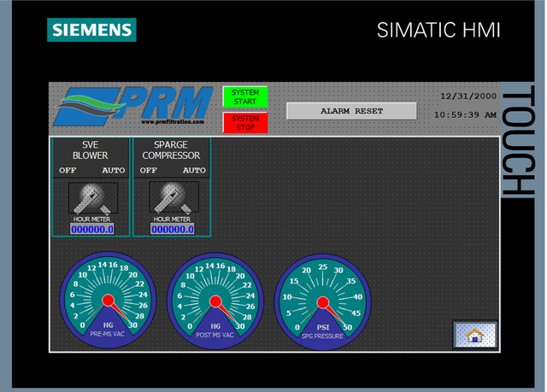The height and width of the screenshot is (392, 547).
Task: Click the PRE-MS VAC gauge
Action: click(108, 300)
